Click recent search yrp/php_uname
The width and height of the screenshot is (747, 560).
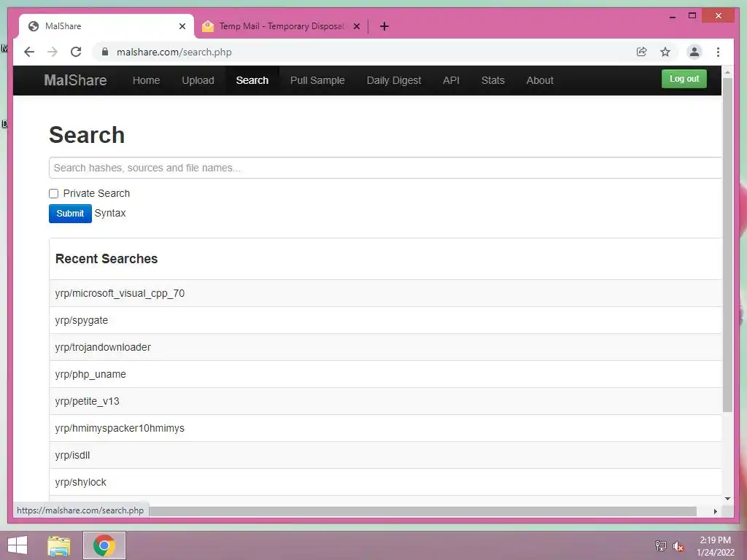pos(90,374)
